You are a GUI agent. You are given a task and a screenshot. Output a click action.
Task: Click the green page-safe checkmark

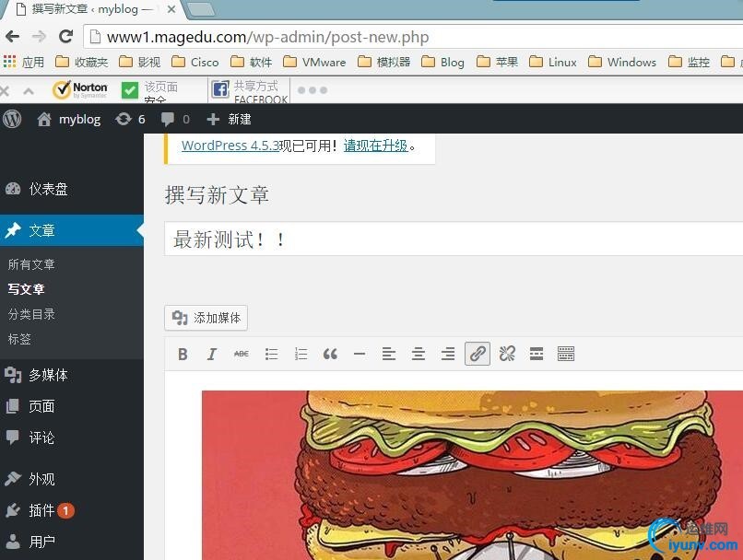(130, 90)
